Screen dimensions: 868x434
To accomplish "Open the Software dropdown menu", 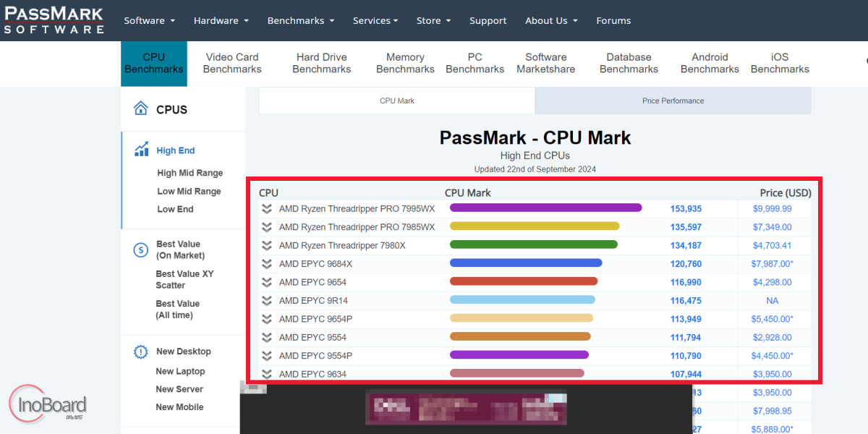I will click(150, 20).
